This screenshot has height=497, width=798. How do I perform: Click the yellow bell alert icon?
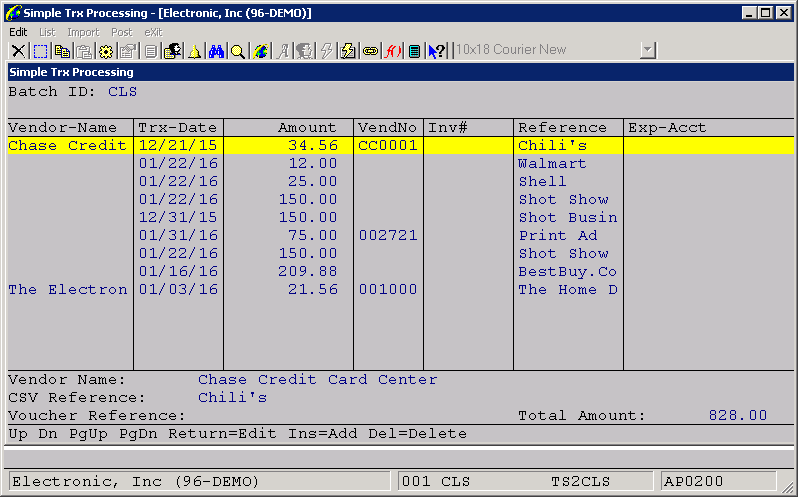[194, 51]
